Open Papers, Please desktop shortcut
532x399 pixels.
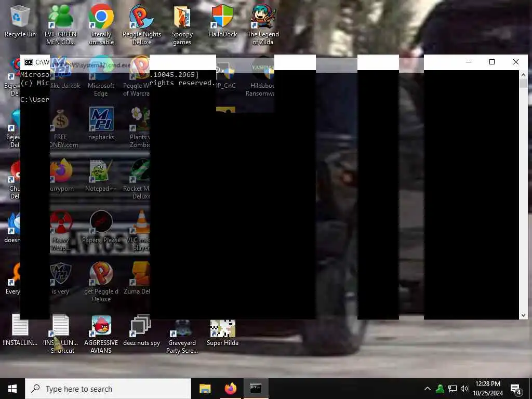(x=101, y=227)
